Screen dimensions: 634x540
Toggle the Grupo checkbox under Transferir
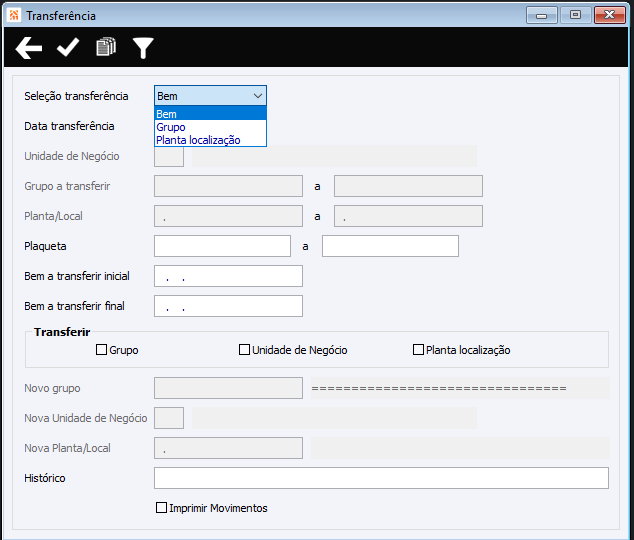coord(101,350)
